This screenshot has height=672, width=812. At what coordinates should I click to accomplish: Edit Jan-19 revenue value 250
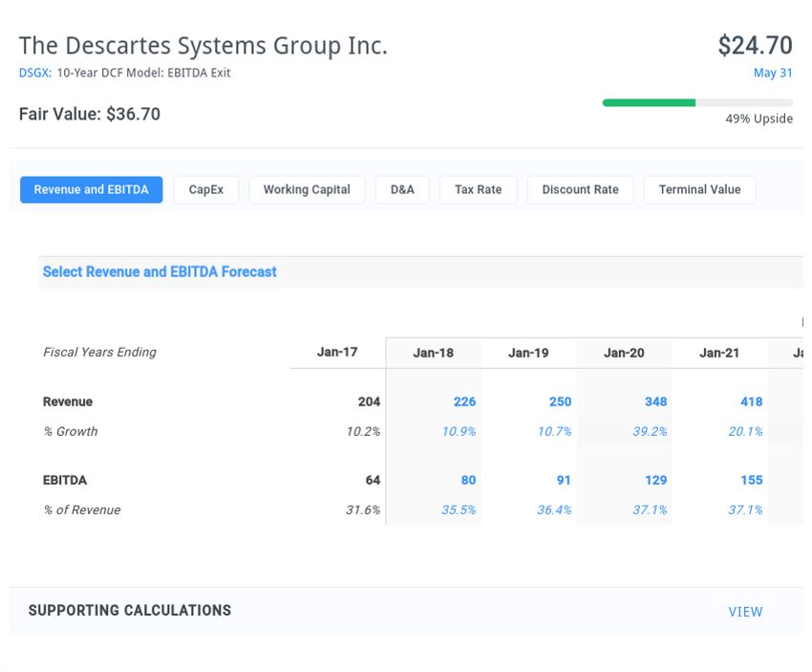(x=560, y=401)
